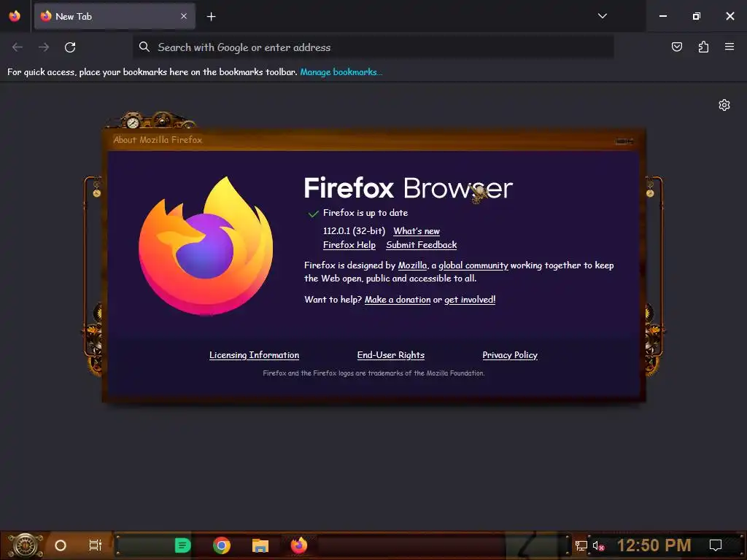The image size is (747, 560).
Task: Open Cortana search circle on taskbar
Action: click(61, 545)
